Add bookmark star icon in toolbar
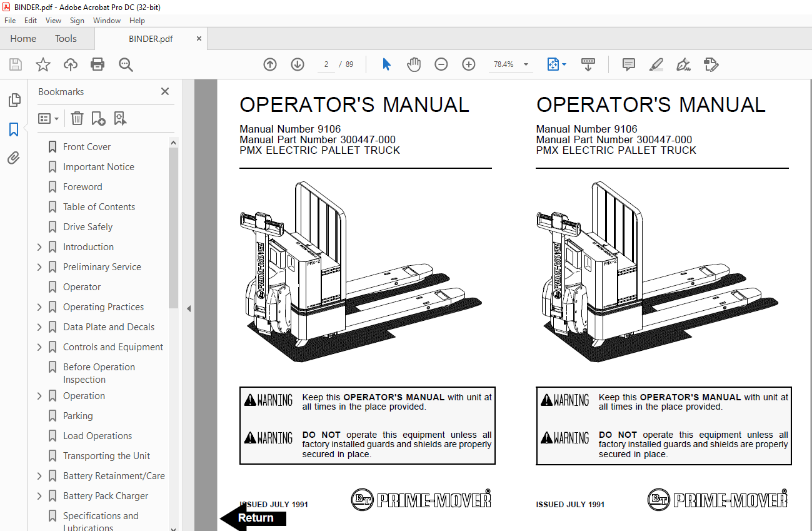This screenshot has width=812, height=531. pyautogui.click(x=43, y=64)
